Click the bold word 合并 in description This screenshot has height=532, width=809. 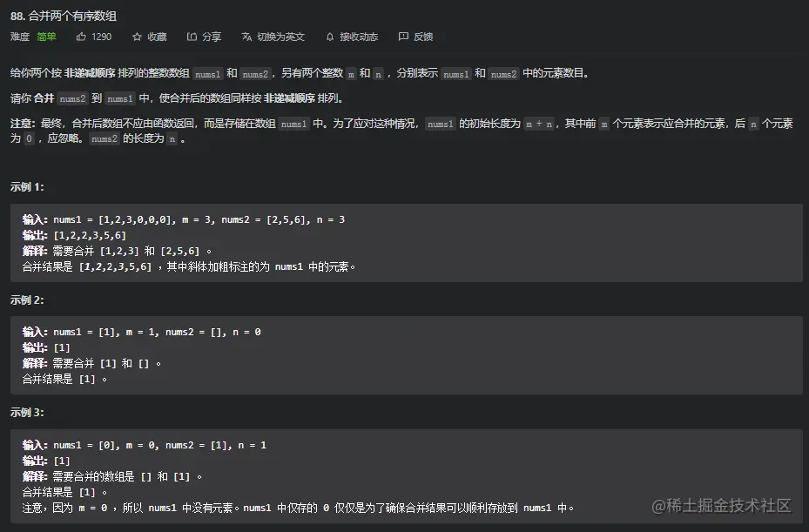click(x=44, y=98)
